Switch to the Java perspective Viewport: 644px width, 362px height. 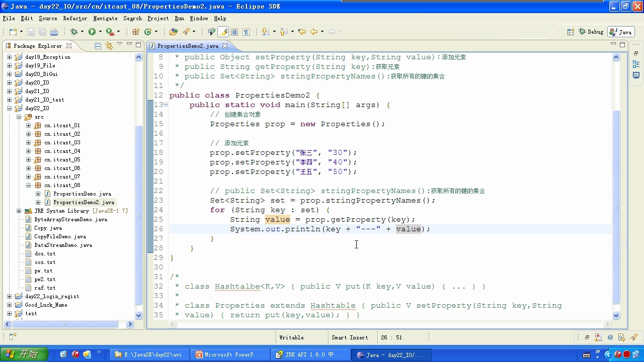[x=620, y=32]
